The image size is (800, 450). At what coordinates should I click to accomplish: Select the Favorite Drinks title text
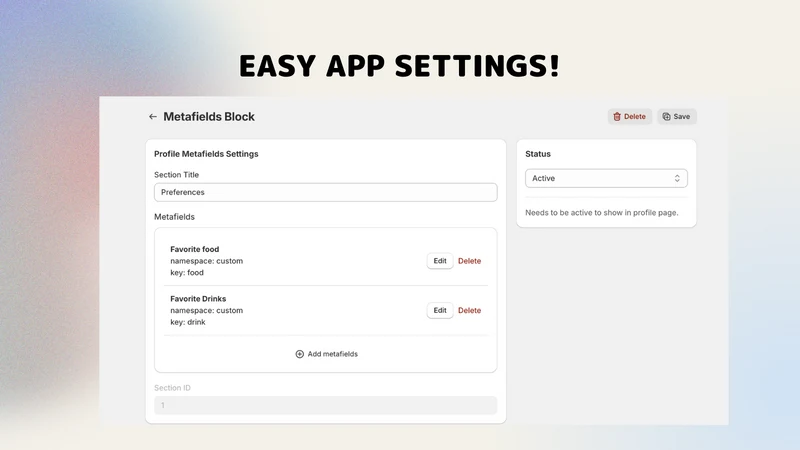coord(198,299)
